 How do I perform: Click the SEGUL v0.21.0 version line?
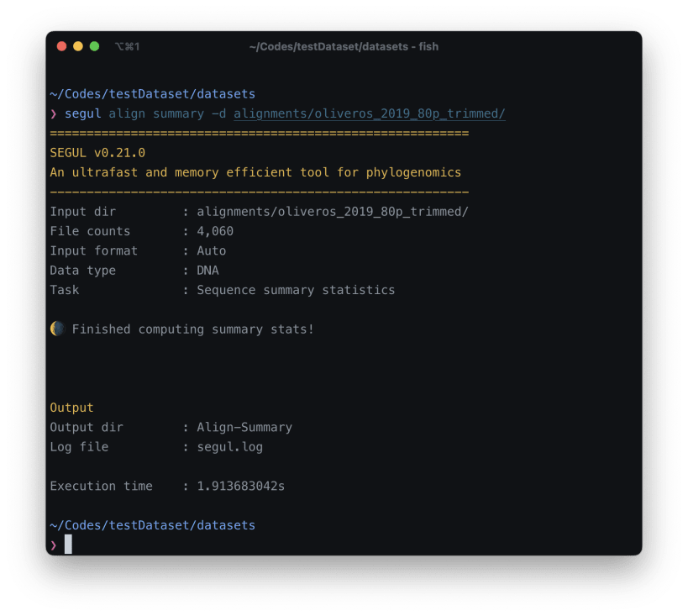[97, 153]
